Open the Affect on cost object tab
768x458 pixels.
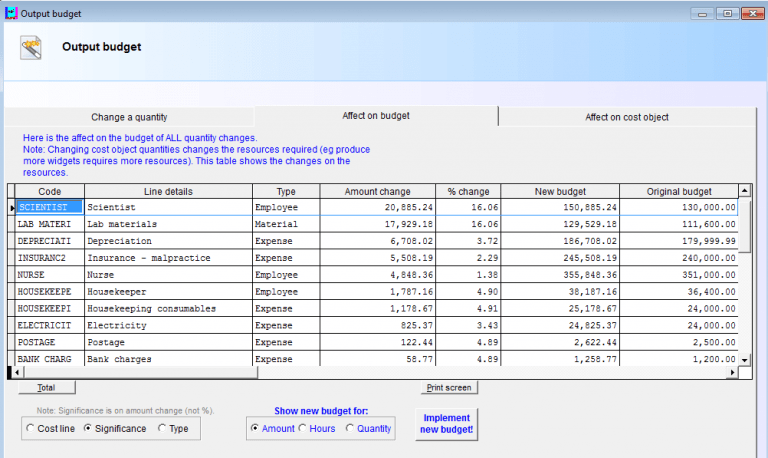626,117
